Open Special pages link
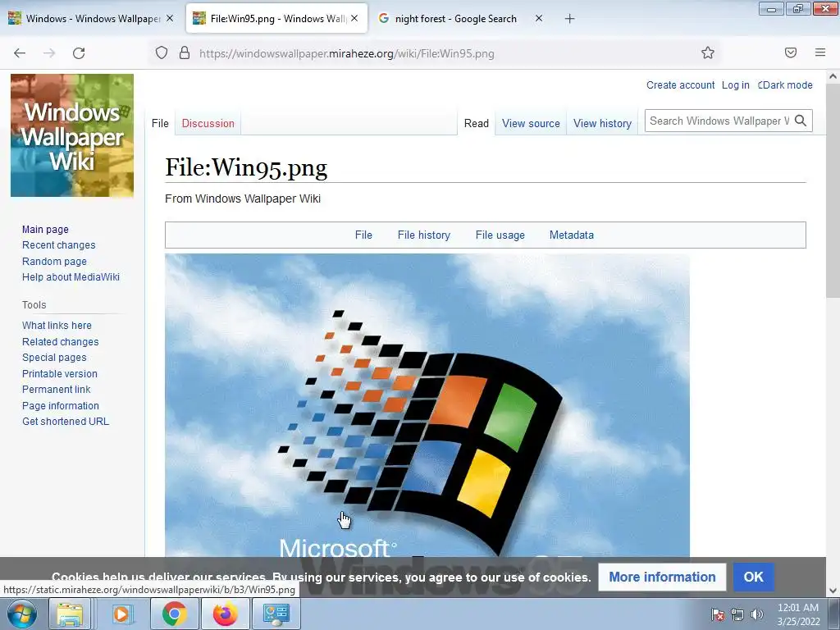This screenshot has height=630, width=840. click(54, 358)
